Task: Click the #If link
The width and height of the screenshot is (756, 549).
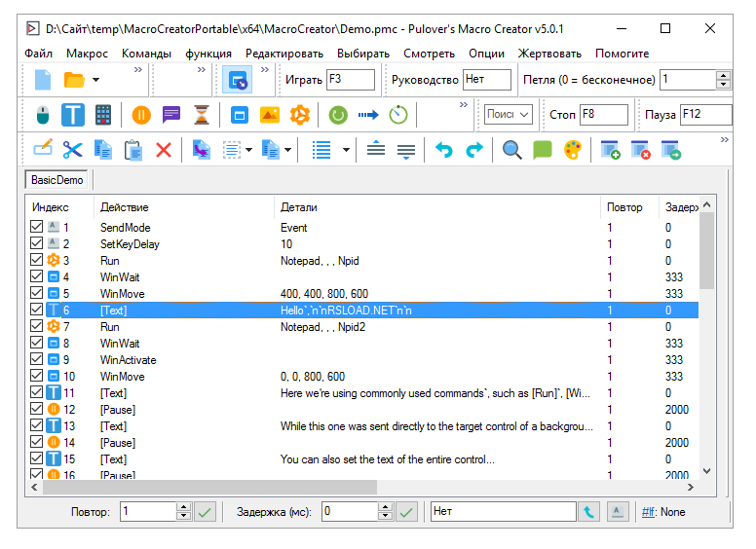Action: coord(649,512)
